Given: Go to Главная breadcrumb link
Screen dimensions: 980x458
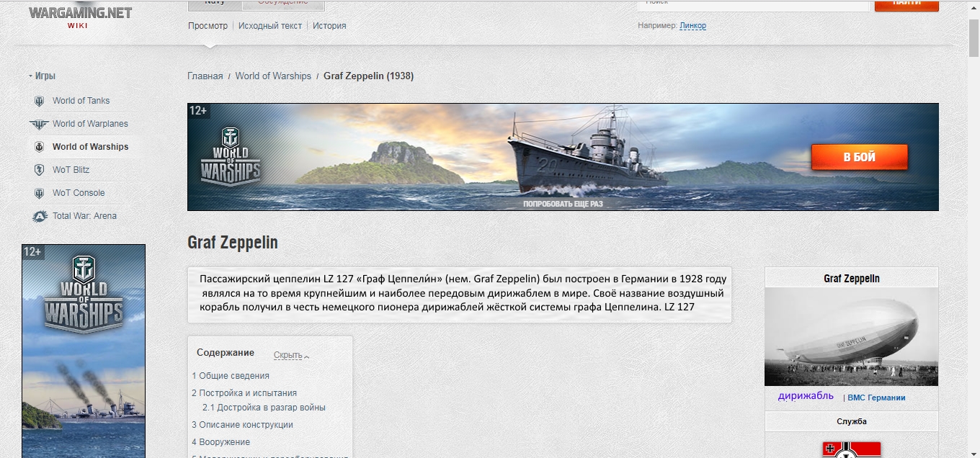Looking at the screenshot, I should [x=205, y=76].
